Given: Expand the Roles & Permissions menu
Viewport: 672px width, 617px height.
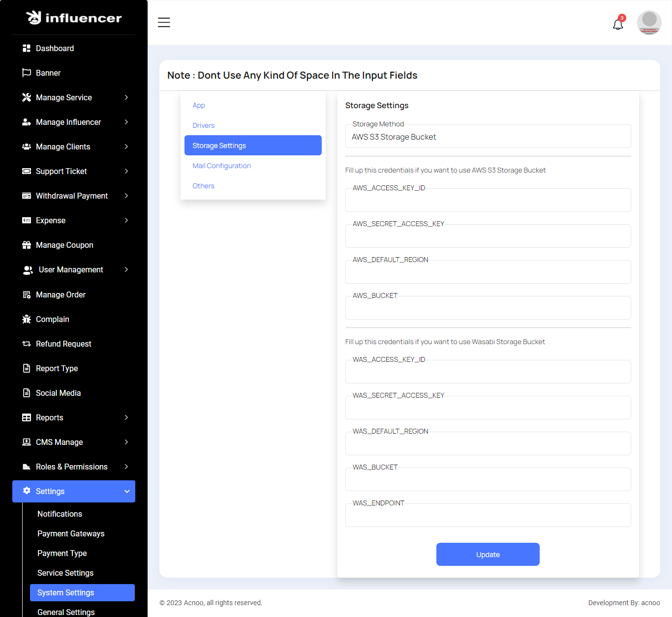Looking at the screenshot, I should click(126, 467).
